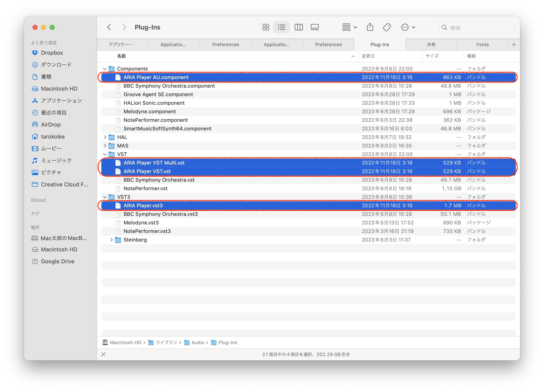544x392 pixels.
Task: Open ダウンロード in the sidebar
Action: pyautogui.click(x=52, y=65)
